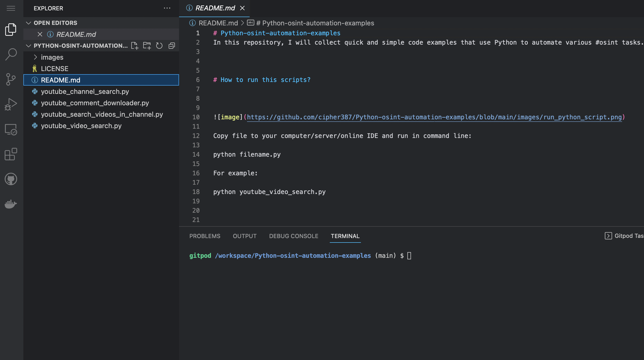Viewport: 644px width, 360px height.
Task: Open the Extensions view
Action: click(11, 154)
